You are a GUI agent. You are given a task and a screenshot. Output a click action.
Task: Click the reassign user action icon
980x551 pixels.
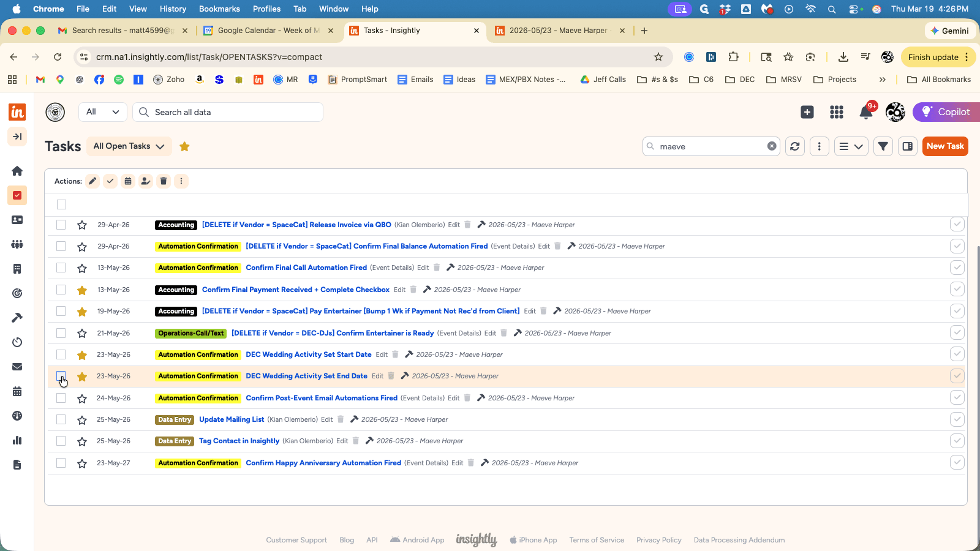[146, 181]
